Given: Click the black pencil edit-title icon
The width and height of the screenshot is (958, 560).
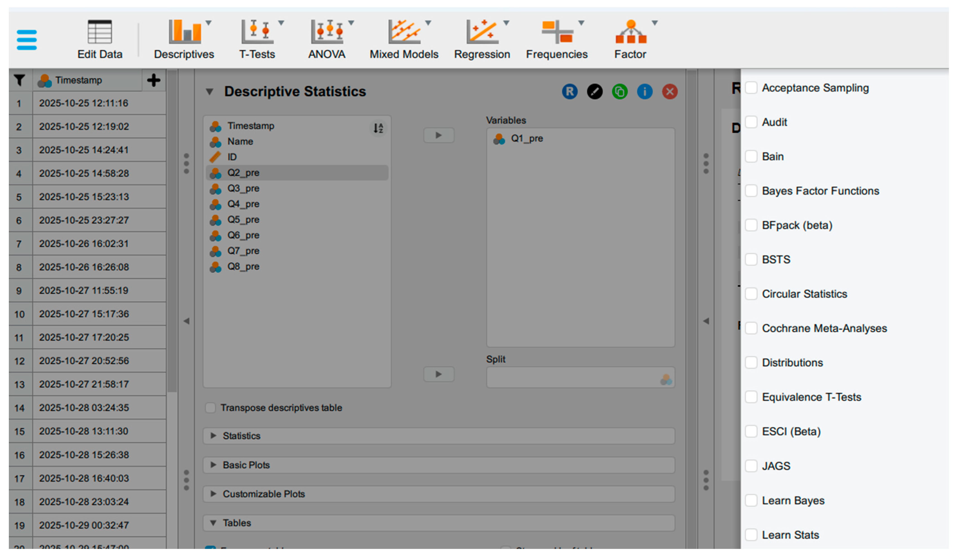Looking at the screenshot, I should [595, 92].
